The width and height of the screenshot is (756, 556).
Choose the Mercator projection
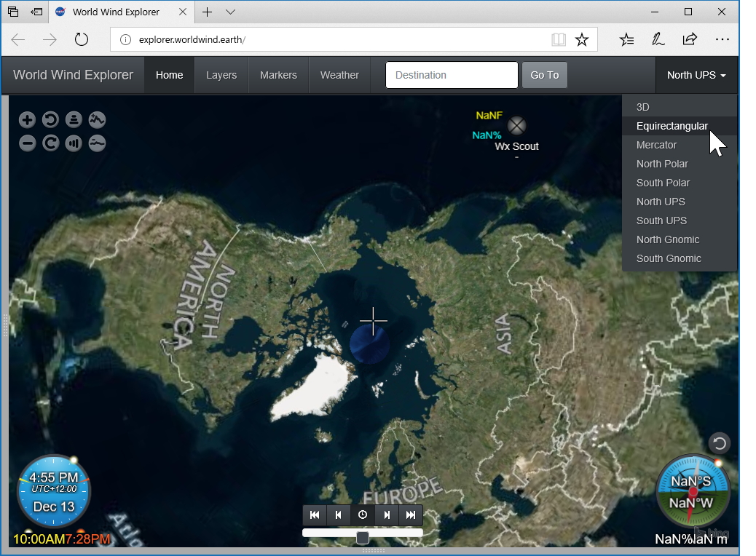pos(680,145)
